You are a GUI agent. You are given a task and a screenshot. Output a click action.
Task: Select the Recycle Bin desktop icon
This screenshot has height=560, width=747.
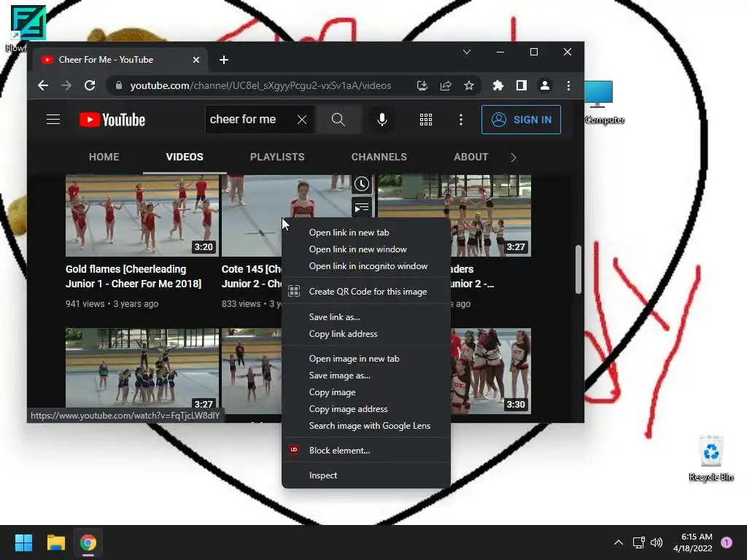tap(711, 458)
